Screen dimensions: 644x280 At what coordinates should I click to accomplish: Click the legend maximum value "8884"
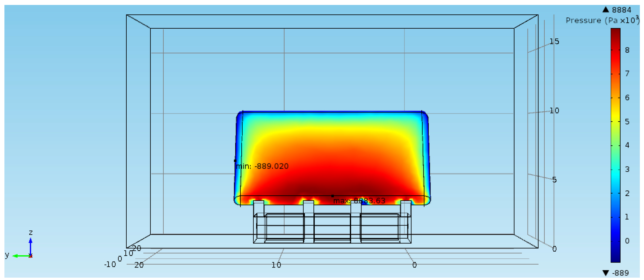pyautogui.click(x=621, y=10)
